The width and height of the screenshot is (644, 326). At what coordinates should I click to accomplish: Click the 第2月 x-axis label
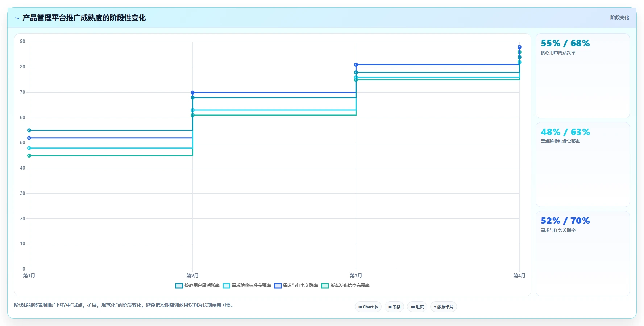click(192, 276)
